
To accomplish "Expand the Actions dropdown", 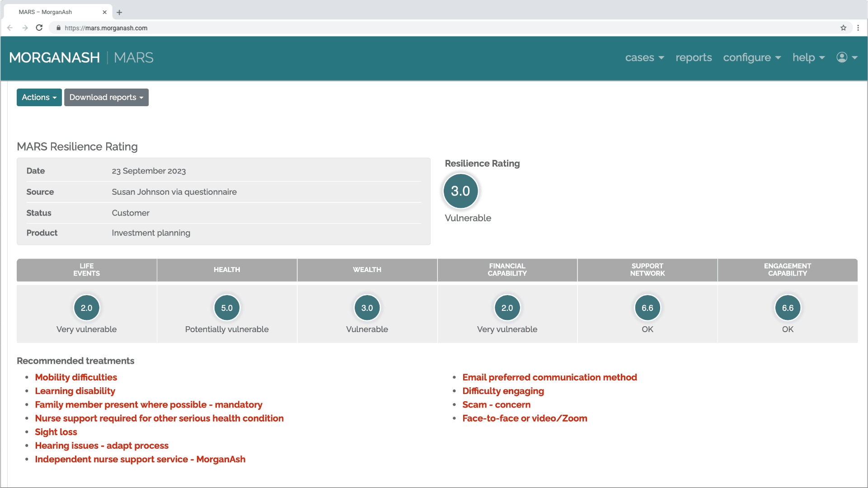I will coord(39,98).
